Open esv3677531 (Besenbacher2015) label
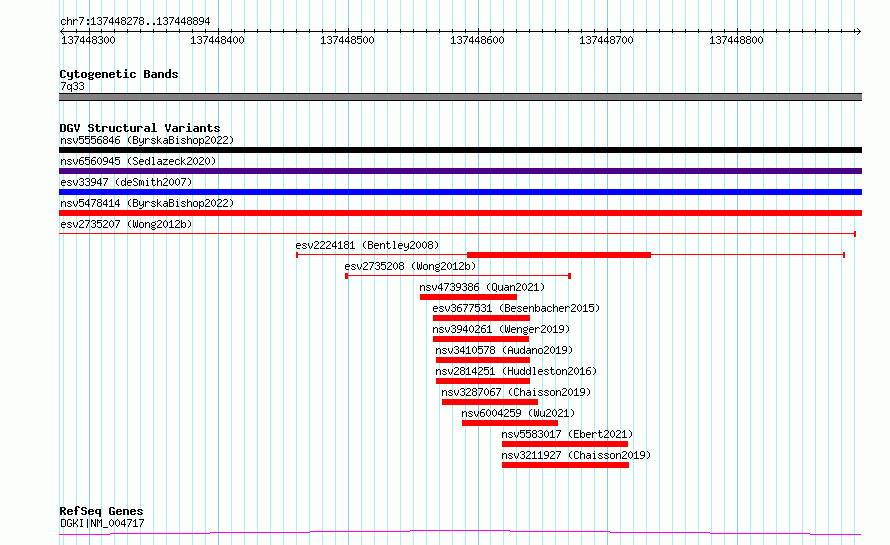This screenshot has height=545, width=890. pyautogui.click(x=516, y=308)
